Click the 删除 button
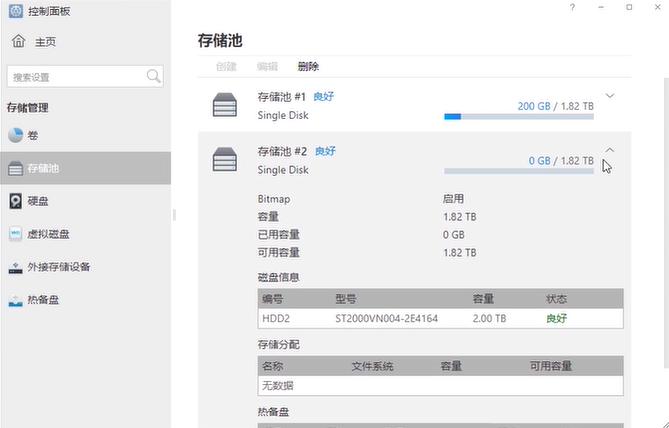 pyautogui.click(x=308, y=67)
